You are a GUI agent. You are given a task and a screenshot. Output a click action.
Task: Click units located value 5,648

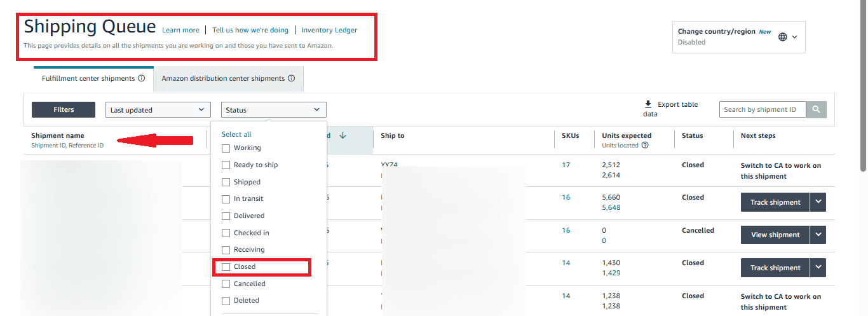611,207
